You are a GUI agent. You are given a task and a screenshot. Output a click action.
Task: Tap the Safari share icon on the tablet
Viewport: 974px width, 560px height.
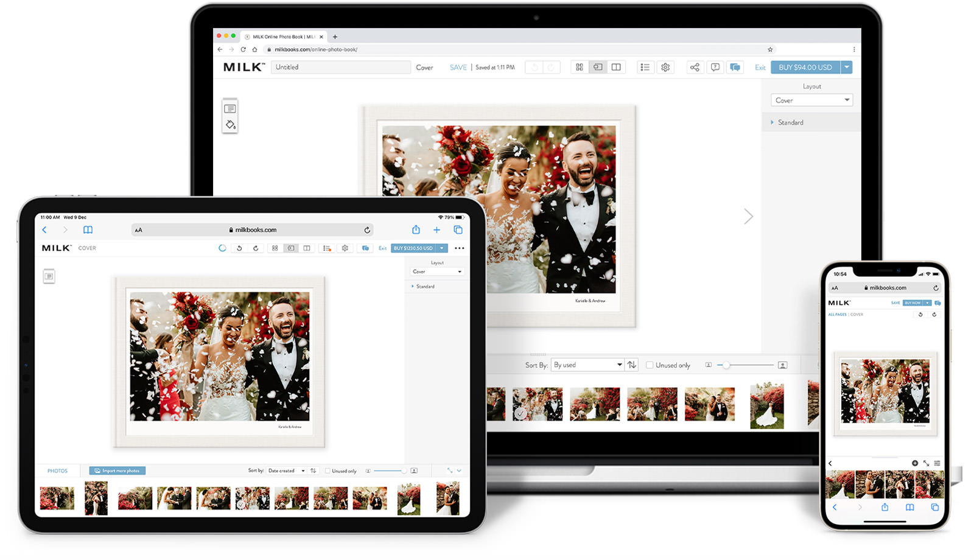coord(416,229)
